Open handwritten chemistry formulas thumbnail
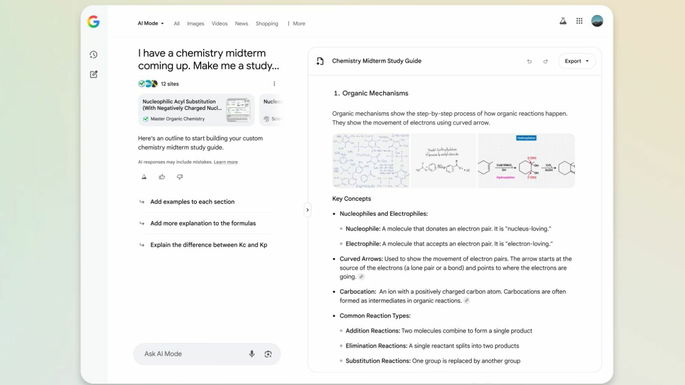685x385 pixels. [371, 161]
